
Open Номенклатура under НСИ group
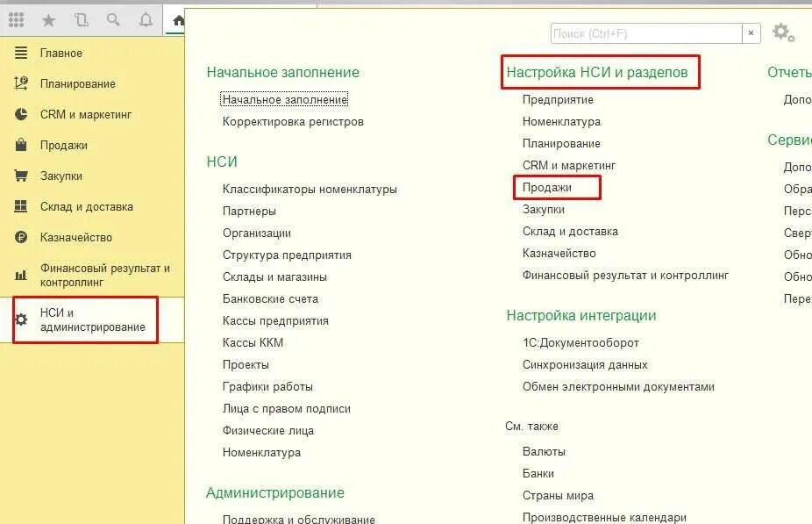[261, 453]
